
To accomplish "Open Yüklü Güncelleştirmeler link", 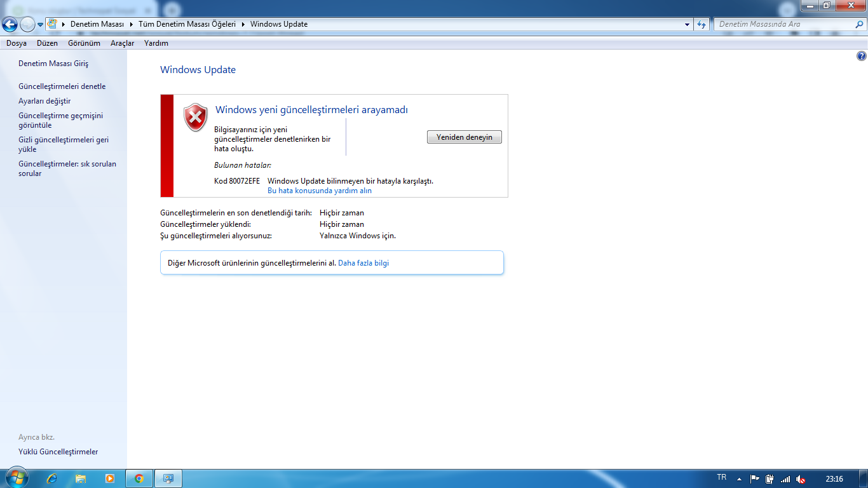I will (x=58, y=452).
